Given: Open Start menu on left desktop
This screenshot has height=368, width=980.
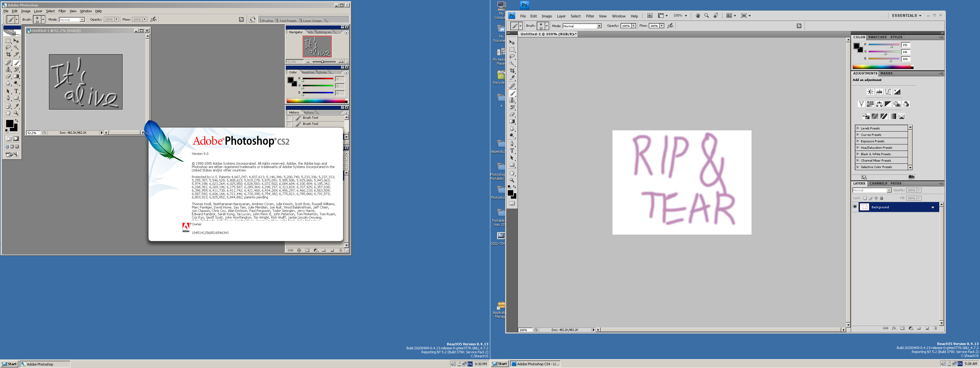Looking at the screenshot, I should pyautogui.click(x=9, y=364).
